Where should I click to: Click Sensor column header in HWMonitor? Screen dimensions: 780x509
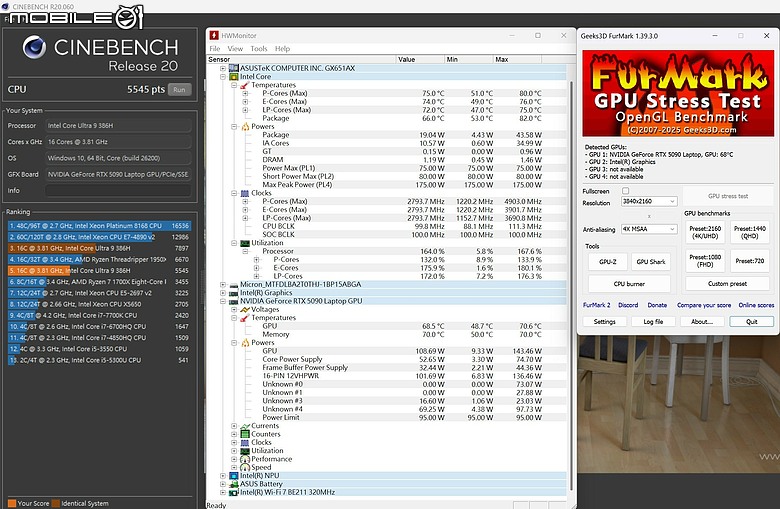[301, 59]
